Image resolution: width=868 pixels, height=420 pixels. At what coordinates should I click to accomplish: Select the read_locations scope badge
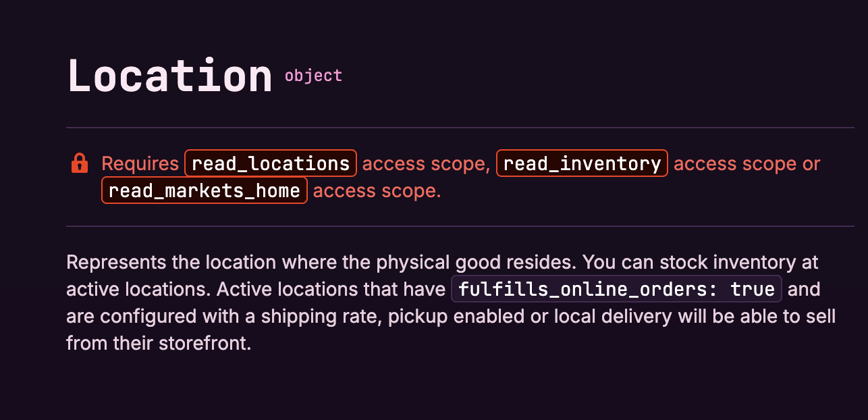point(271,163)
